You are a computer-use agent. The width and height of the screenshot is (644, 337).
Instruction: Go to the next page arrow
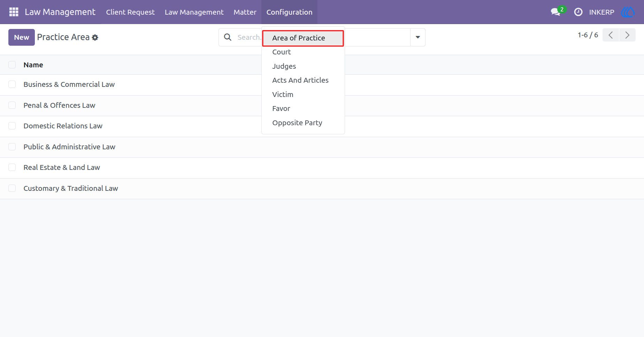(627, 35)
